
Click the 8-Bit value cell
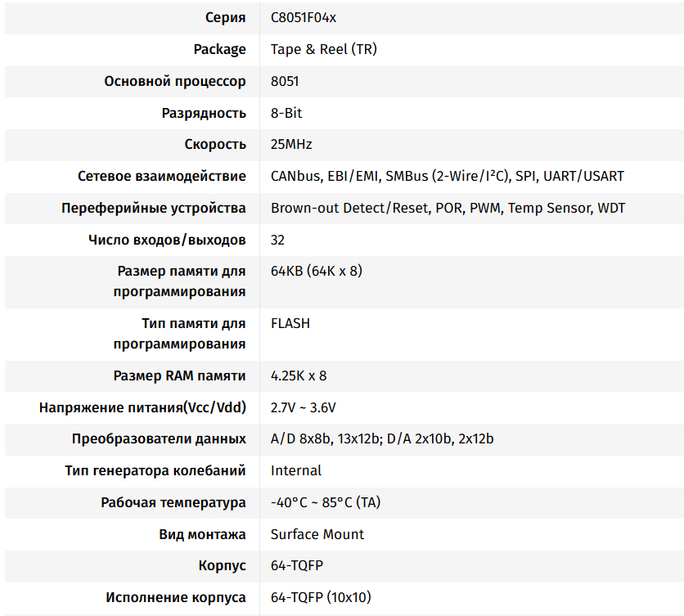pos(286,113)
